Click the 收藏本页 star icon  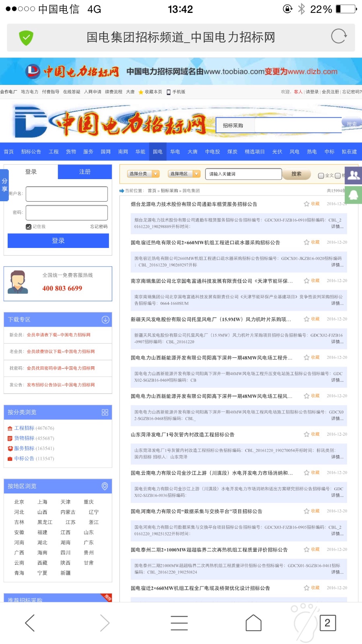141,92
